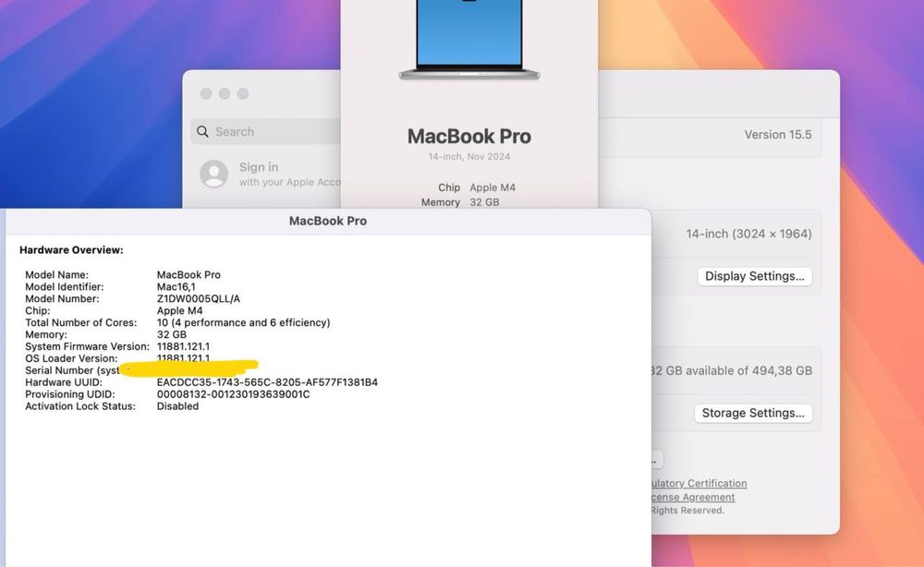Zoom the System Settings window
Viewport: 924px width, 567px height.
point(243,93)
